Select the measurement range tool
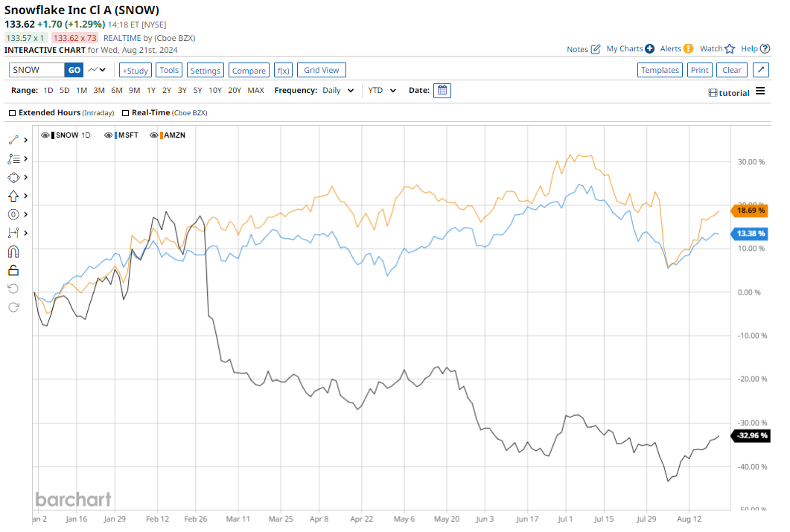The height and width of the screenshot is (532, 790). coord(13,233)
